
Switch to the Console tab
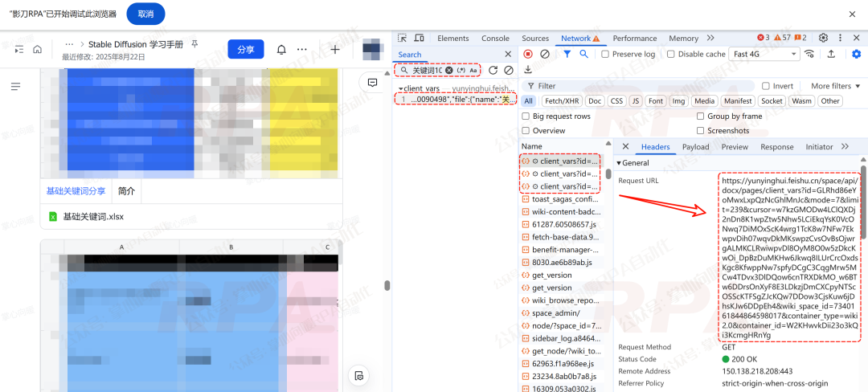coord(495,38)
